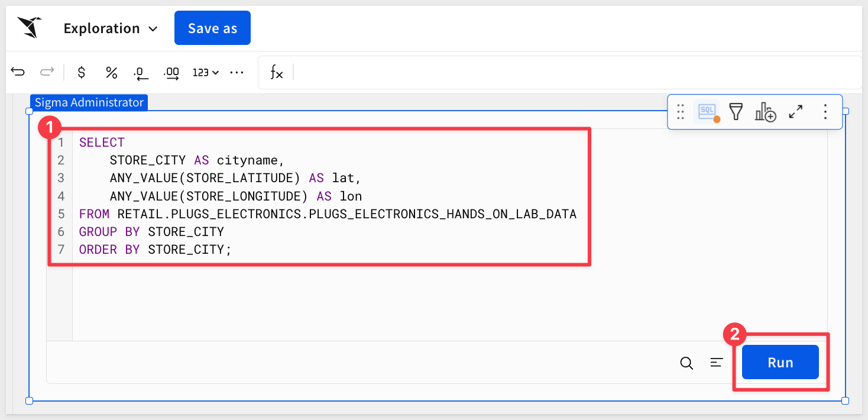Toggle the SQL editor icon

click(708, 112)
